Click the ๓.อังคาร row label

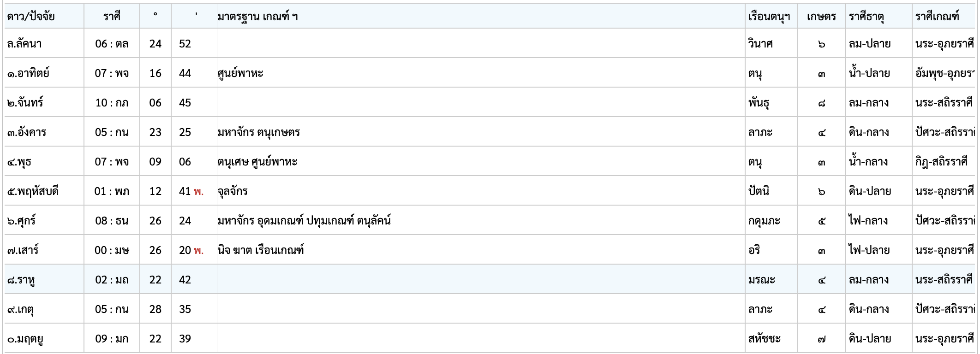27,132
